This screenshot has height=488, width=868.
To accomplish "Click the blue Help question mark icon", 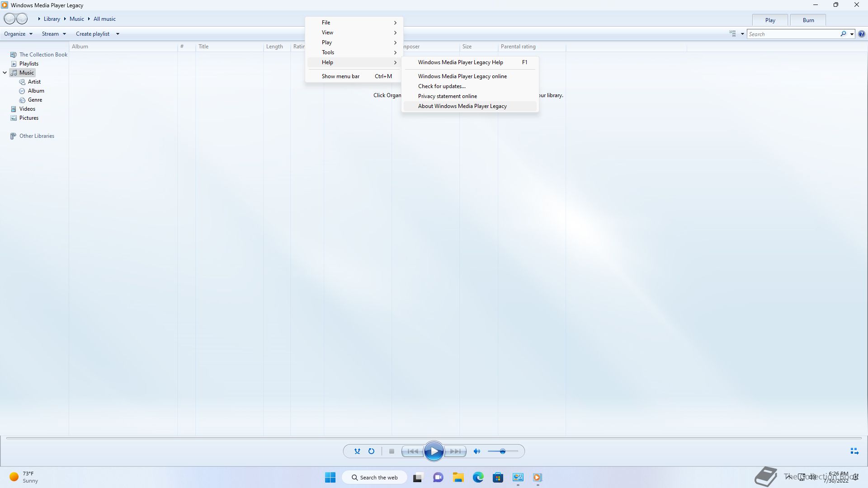I will pos(862,34).
